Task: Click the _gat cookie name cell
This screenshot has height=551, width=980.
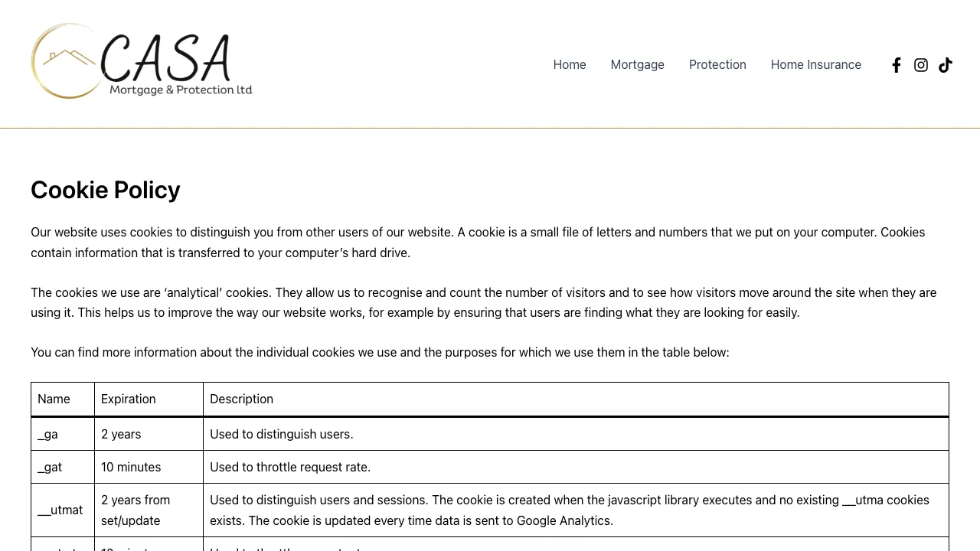Action: [50, 467]
